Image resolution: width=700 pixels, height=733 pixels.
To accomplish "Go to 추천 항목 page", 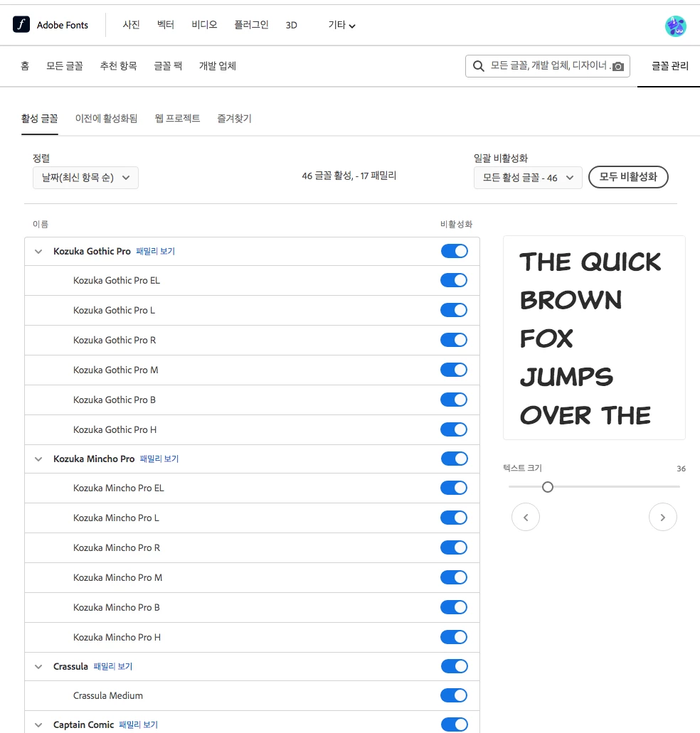I will pyautogui.click(x=118, y=66).
